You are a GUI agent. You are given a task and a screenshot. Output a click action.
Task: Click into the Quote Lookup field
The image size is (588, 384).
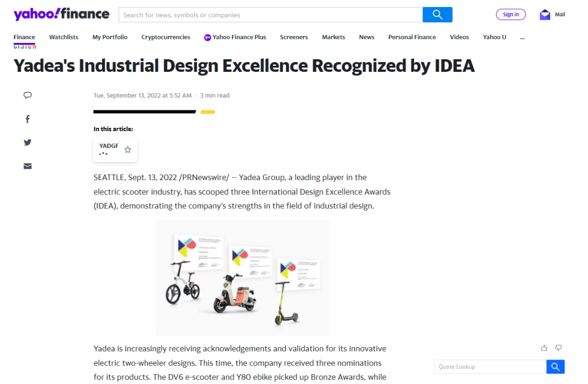click(490, 367)
